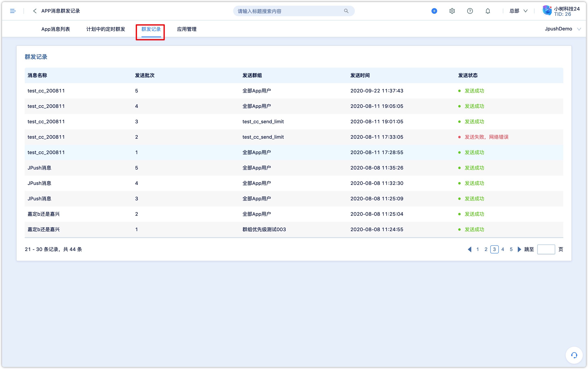
Task: Open the 应用管理 tab
Action: 187,29
